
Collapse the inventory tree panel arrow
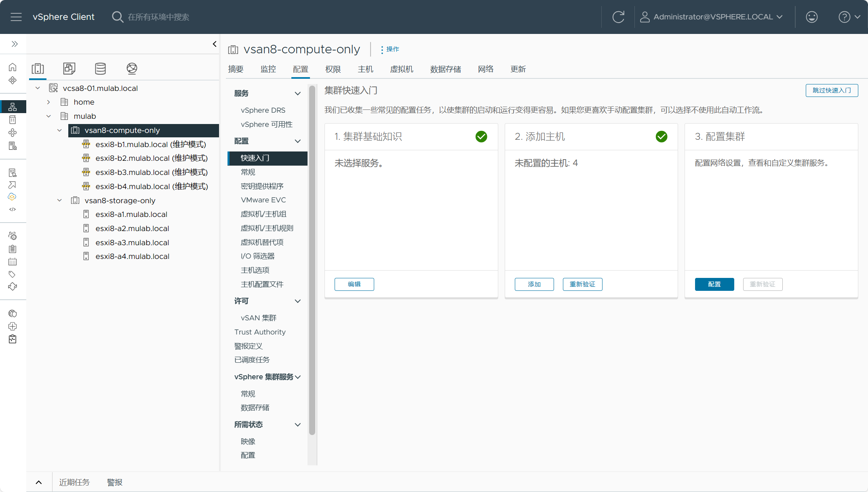click(x=215, y=44)
